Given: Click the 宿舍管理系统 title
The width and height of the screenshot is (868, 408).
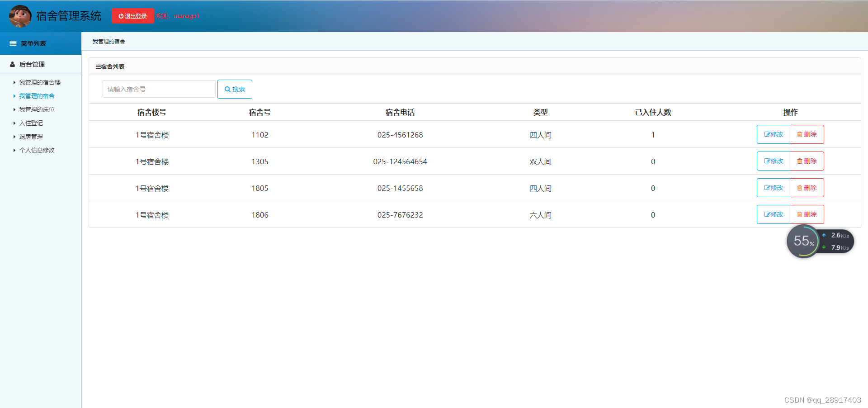Looking at the screenshot, I should (x=69, y=16).
